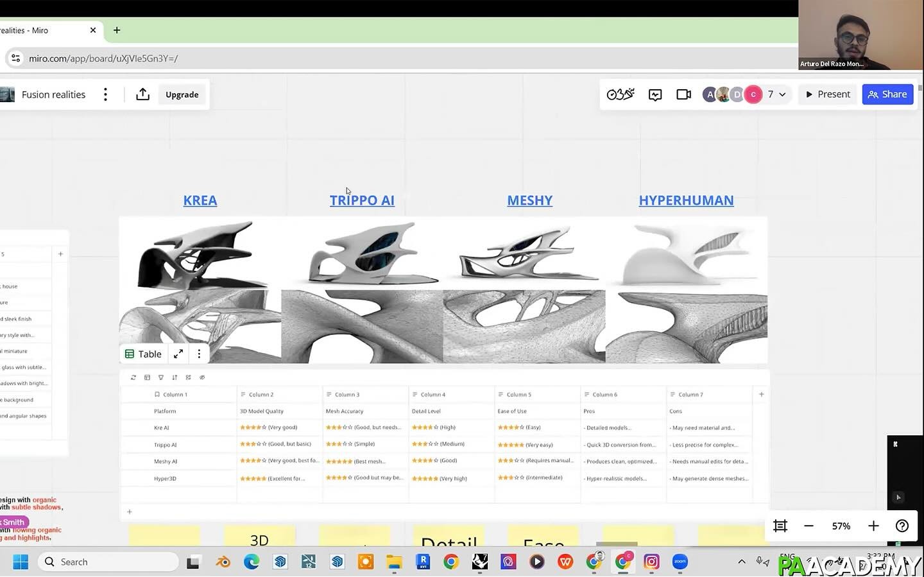This screenshot has width=924, height=577.
Task: Open the Miro help question icon
Action: coord(902,526)
